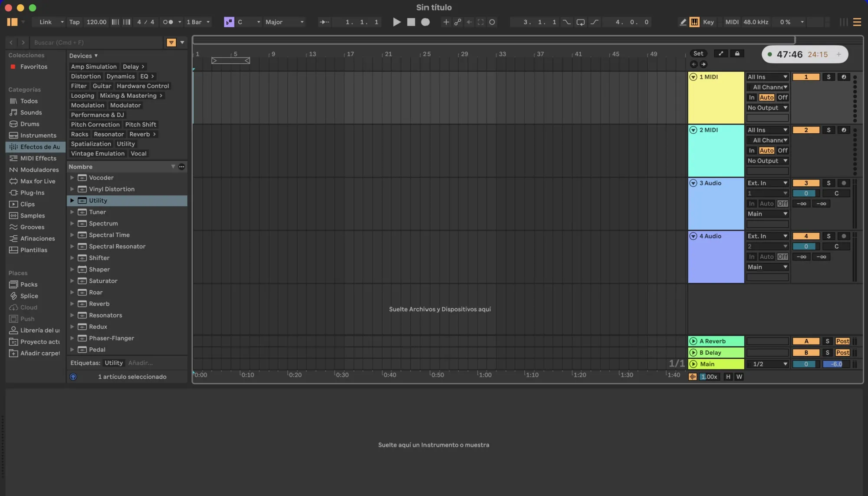Click the Link button
Screen dimensions: 868x496
[x=45, y=22]
